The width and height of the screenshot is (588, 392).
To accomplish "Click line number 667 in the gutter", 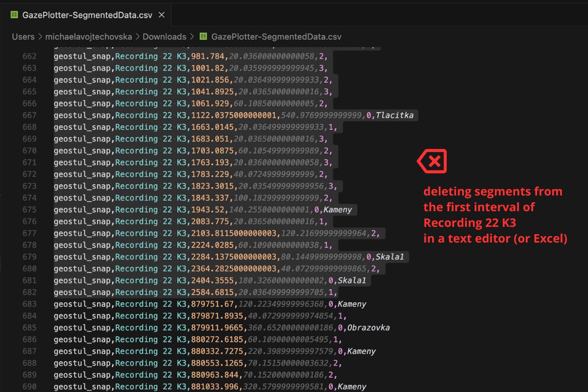I will pos(29,116).
